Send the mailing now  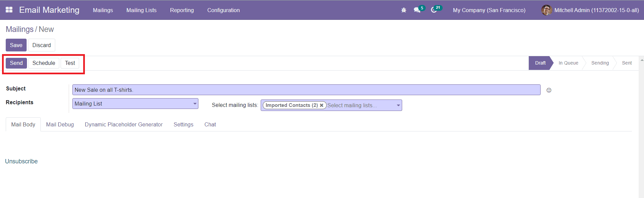(x=16, y=63)
